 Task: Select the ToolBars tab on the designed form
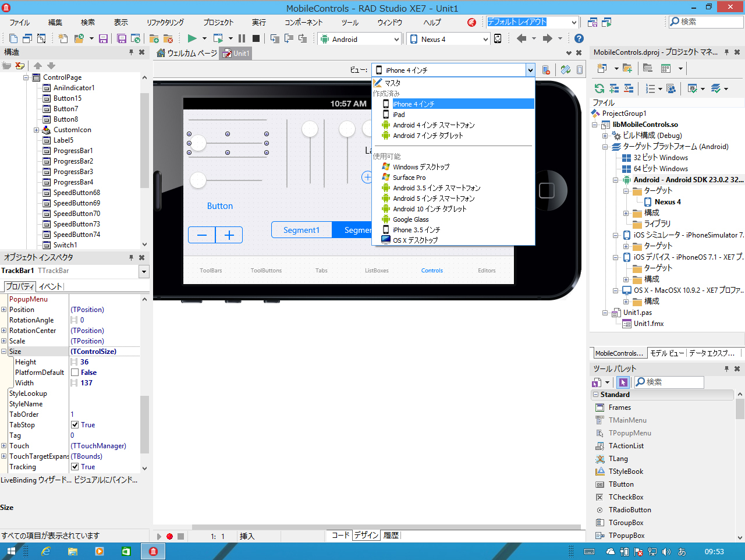coord(211,271)
